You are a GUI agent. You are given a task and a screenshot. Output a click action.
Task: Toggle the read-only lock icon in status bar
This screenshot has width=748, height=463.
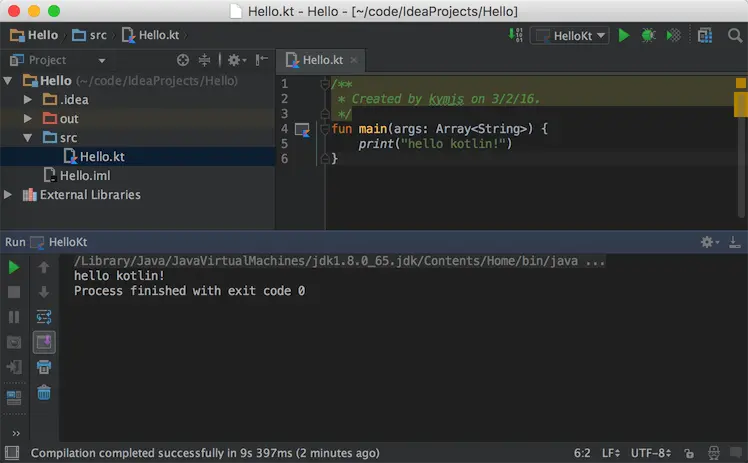[689, 453]
